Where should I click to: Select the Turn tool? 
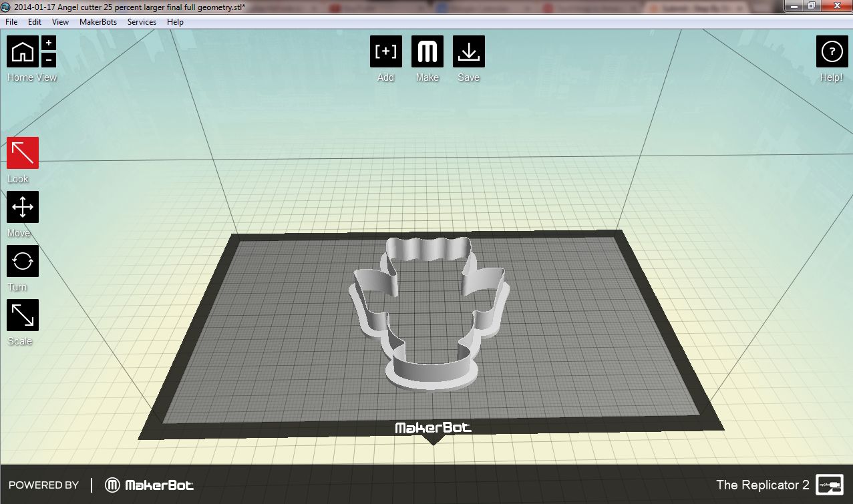point(22,261)
